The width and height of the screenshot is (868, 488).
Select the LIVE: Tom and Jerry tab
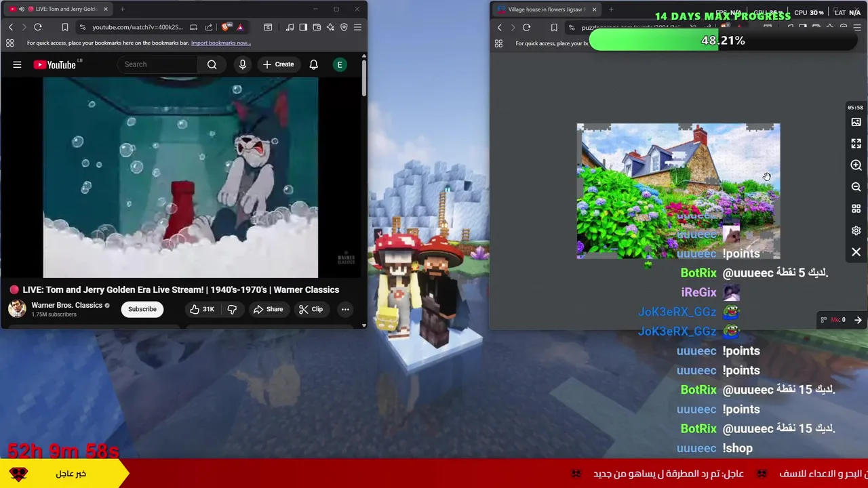pyautogui.click(x=58, y=9)
